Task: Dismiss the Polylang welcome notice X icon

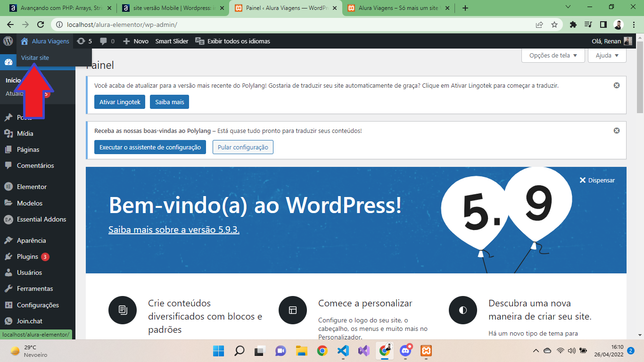Action: click(616, 131)
